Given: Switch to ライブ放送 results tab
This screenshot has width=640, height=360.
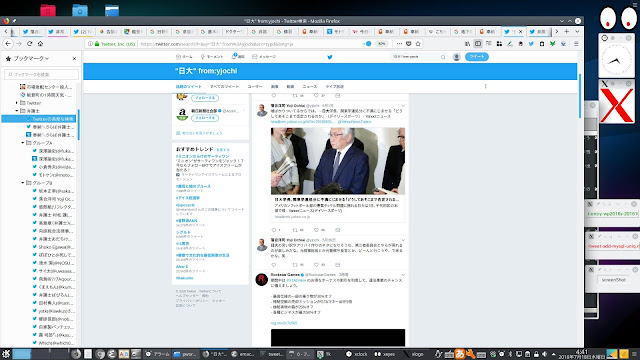Looking at the screenshot, I should (x=334, y=87).
